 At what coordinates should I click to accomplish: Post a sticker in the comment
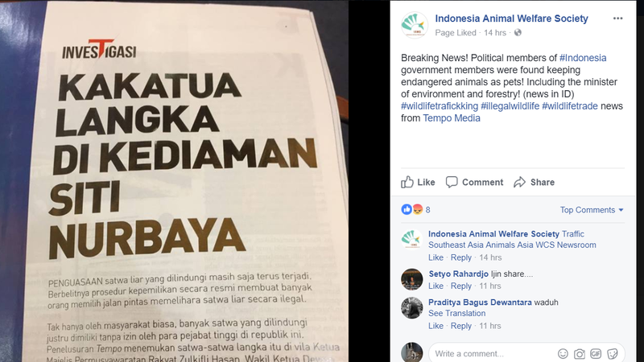click(613, 354)
